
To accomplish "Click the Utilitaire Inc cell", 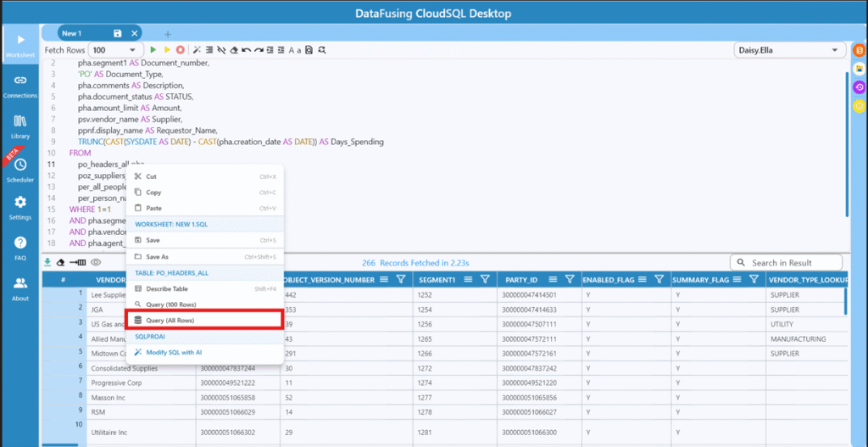I will point(142,432).
